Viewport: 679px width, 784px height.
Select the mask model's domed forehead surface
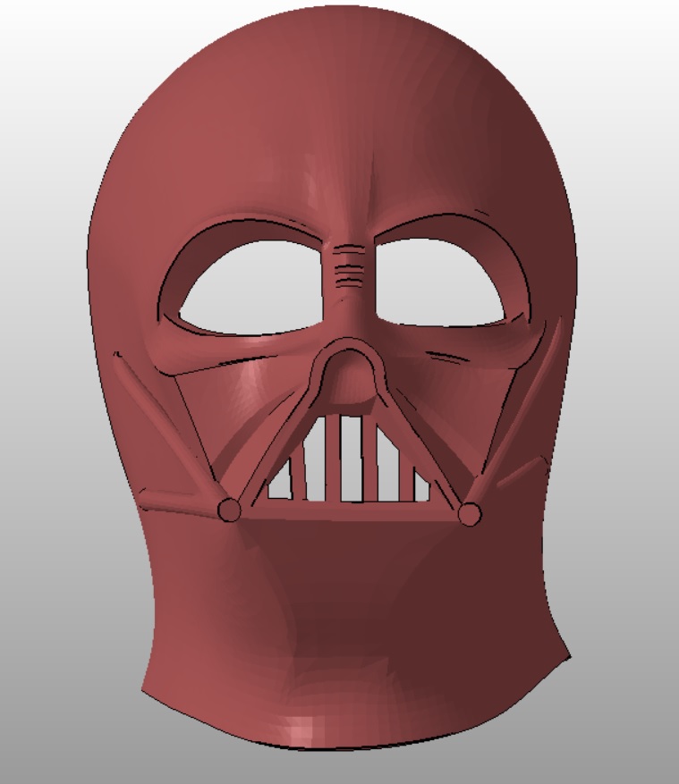(330, 120)
